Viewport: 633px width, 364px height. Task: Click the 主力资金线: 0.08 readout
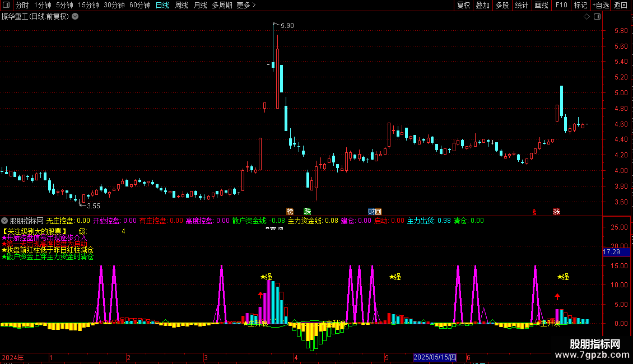[x=313, y=221]
